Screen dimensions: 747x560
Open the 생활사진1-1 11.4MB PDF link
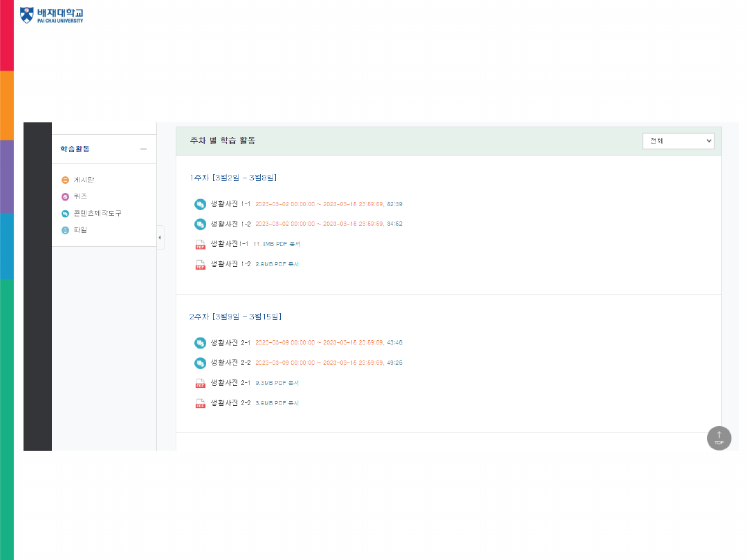[229, 243]
